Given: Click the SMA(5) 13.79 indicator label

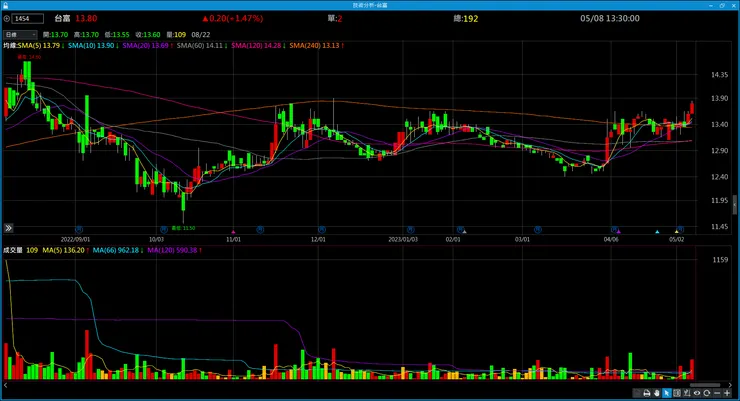Looking at the screenshot, I should coord(41,46).
